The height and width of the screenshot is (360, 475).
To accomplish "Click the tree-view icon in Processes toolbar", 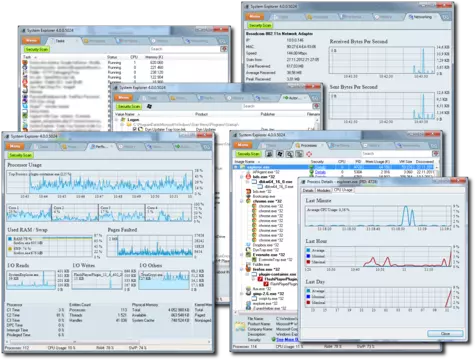I will [299, 154].
